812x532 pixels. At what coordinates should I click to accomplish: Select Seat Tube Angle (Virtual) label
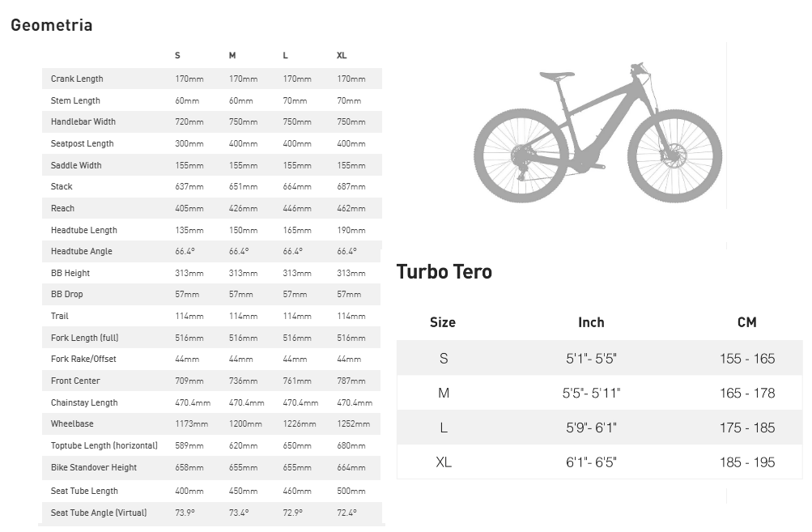(x=99, y=513)
